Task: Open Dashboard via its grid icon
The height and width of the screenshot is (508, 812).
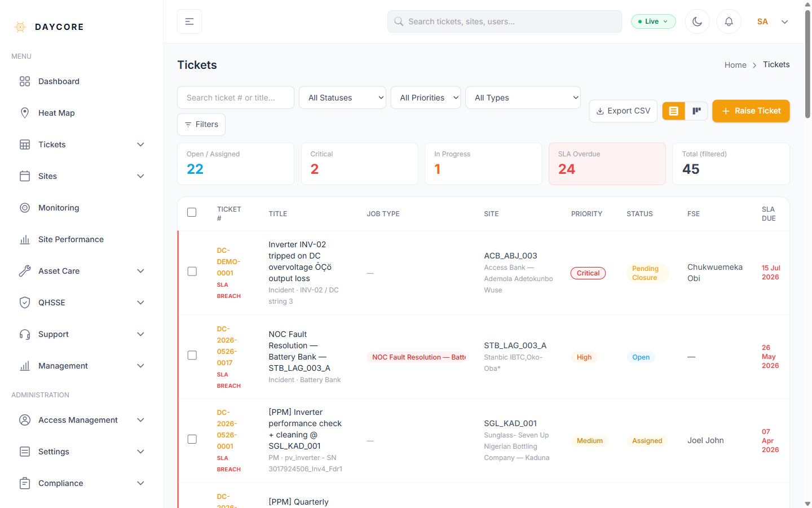Action: pyautogui.click(x=25, y=81)
